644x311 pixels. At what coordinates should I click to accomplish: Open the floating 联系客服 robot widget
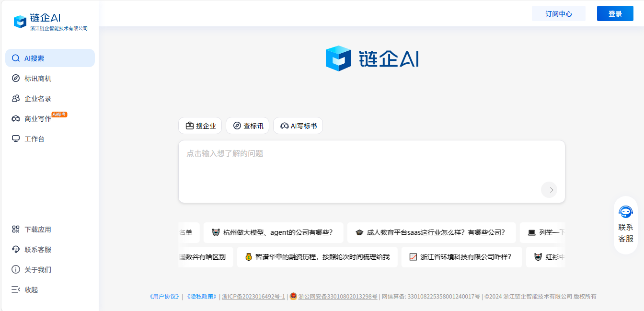pyautogui.click(x=626, y=225)
